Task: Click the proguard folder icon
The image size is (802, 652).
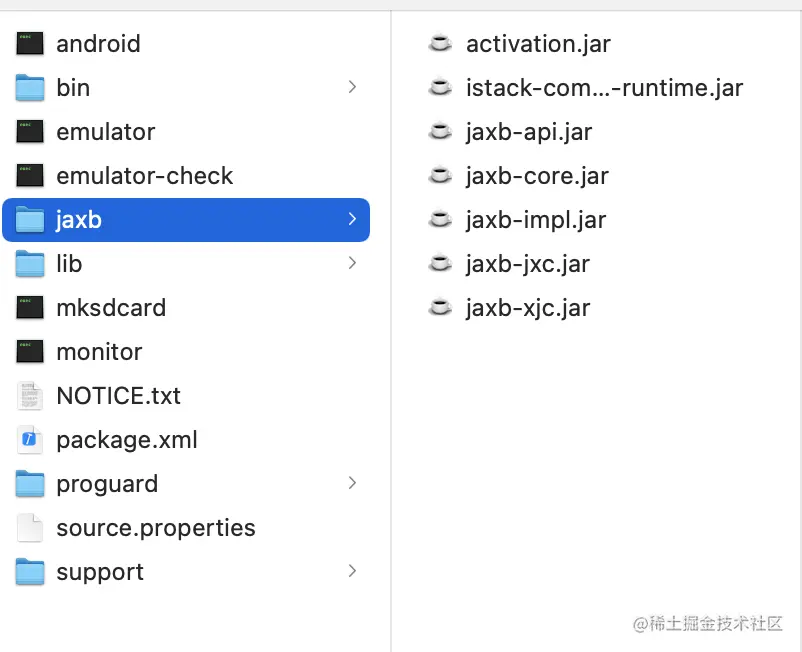Action: [x=30, y=484]
